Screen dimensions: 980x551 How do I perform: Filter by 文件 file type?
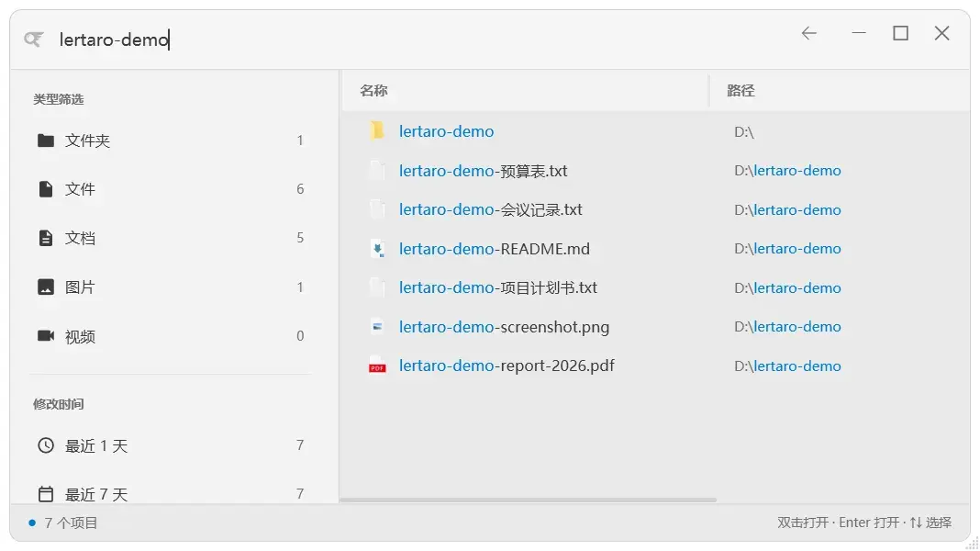pyautogui.click(x=170, y=189)
